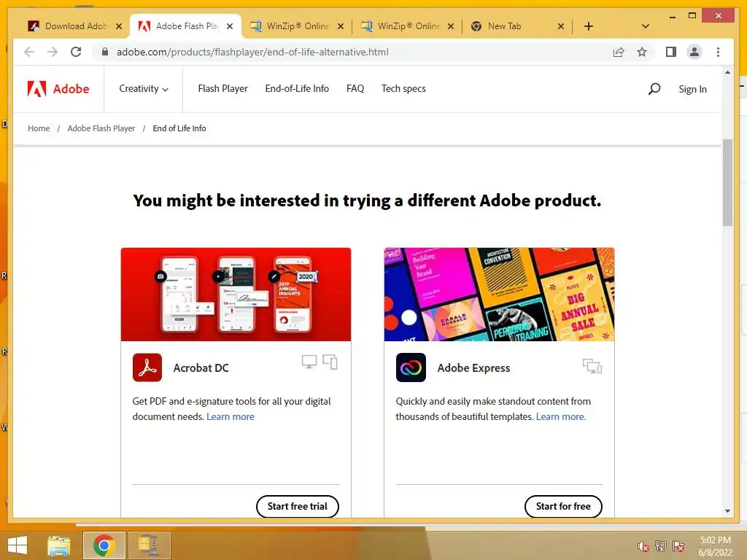Click the site lock padlock icon
This screenshot has height=560, width=747.
(x=105, y=52)
